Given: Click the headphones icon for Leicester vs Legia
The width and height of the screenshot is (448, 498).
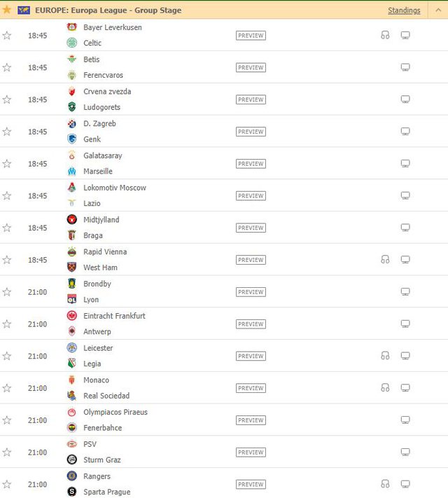Looking at the screenshot, I should tap(385, 356).
